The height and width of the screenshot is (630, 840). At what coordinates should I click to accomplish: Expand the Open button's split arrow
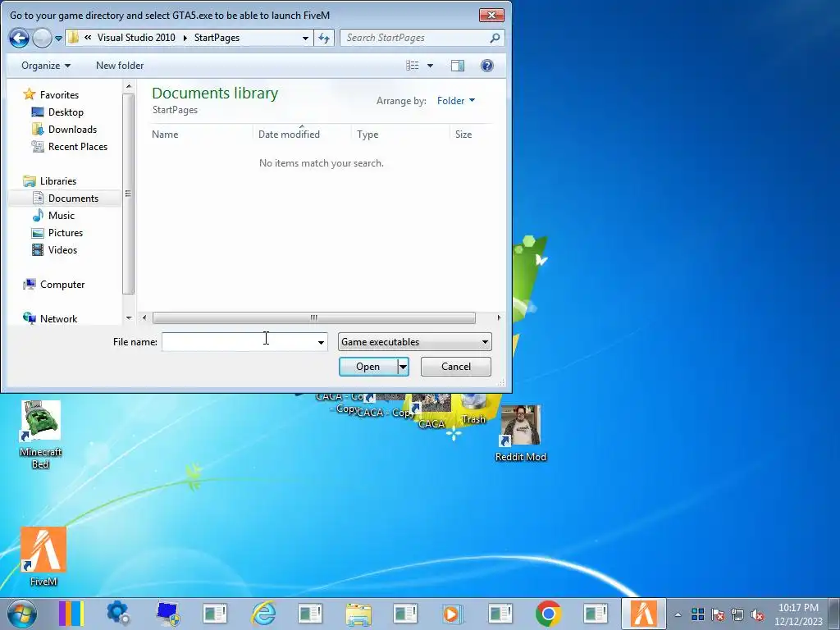(403, 367)
